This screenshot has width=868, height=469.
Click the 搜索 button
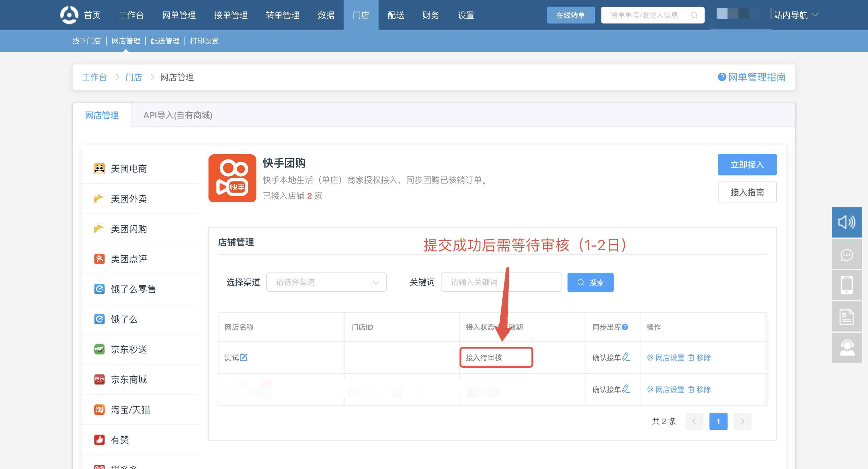590,282
